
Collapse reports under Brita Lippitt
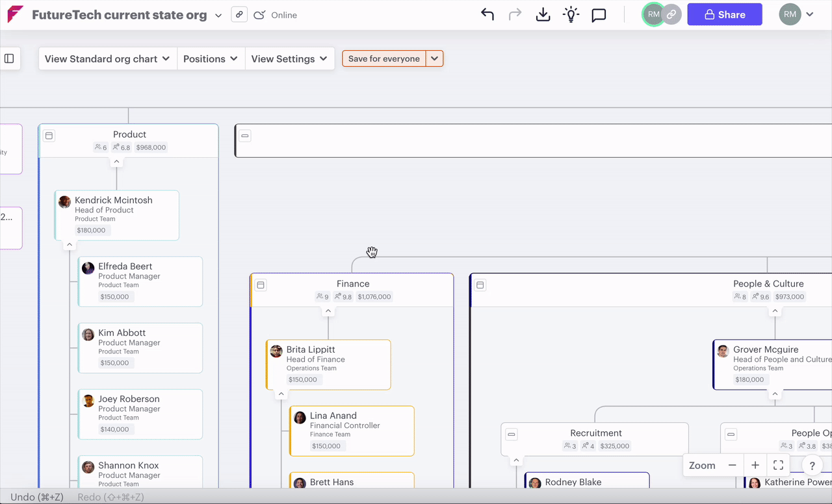pos(281,394)
